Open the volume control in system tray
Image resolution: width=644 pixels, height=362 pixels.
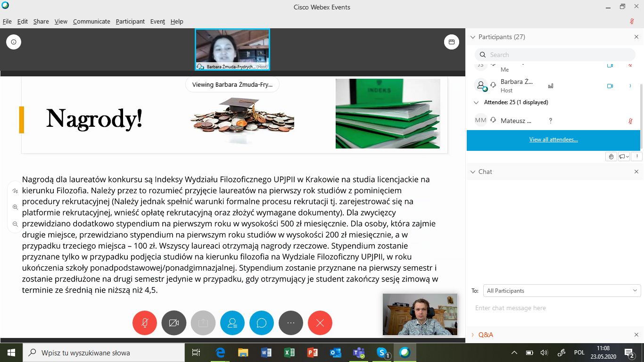click(545, 353)
